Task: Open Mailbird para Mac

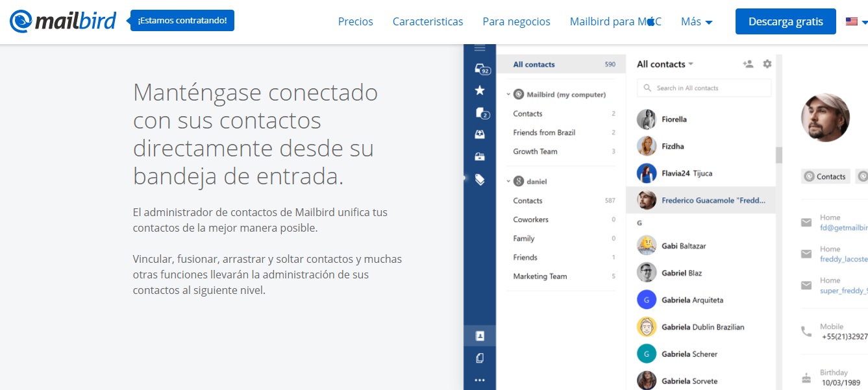Action: [x=615, y=21]
